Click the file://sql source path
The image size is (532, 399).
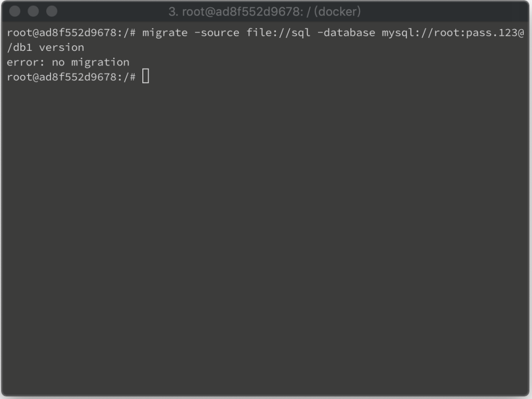[278, 33]
